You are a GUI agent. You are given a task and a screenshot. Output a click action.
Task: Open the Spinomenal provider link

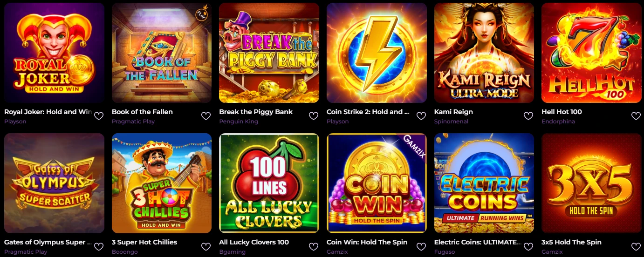[x=451, y=122]
